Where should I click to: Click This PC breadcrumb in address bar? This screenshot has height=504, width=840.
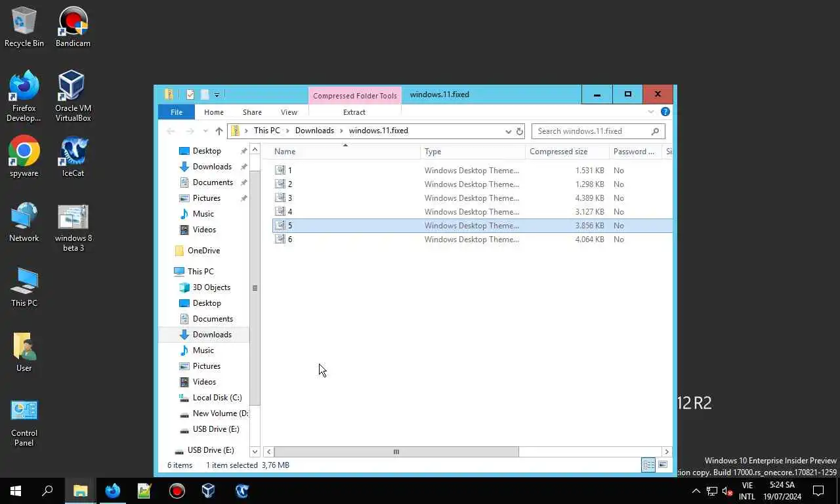(267, 131)
